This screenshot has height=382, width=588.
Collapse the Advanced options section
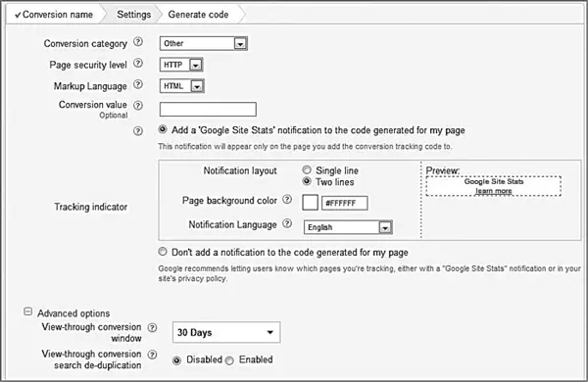27,311
